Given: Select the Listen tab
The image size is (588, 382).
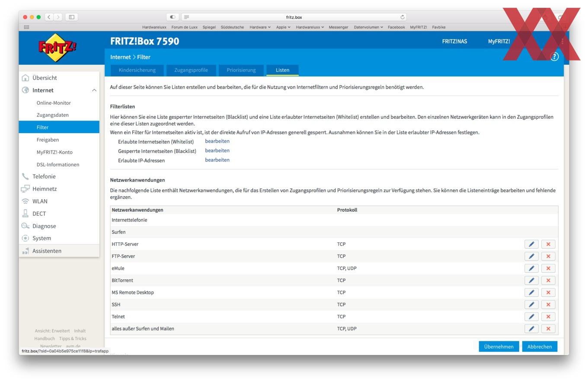Looking at the screenshot, I should [x=282, y=70].
